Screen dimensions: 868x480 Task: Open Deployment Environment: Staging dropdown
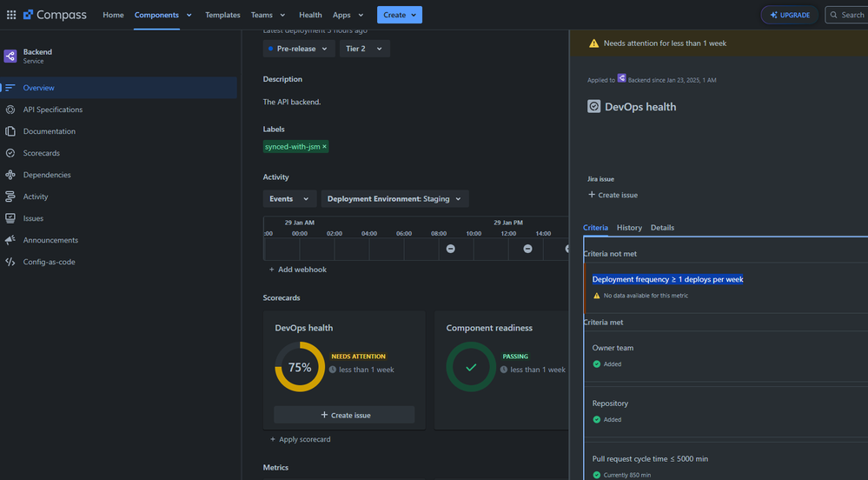[394, 199]
